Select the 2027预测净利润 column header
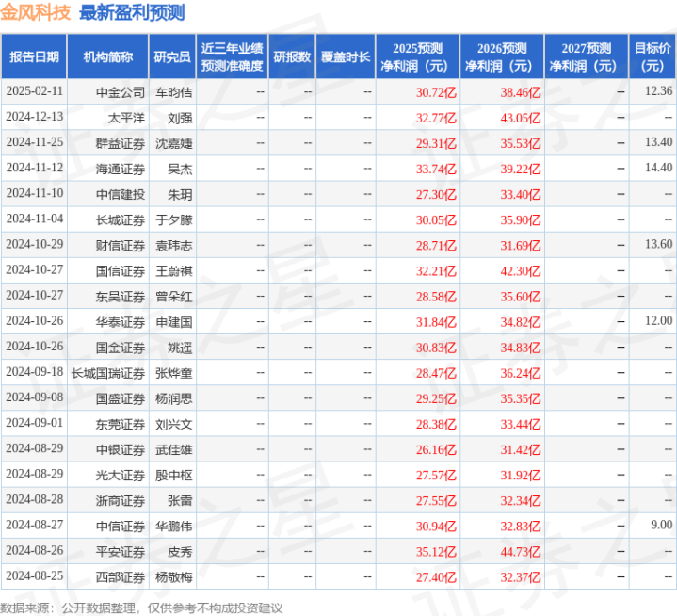677x616 pixels. click(x=587, y=57)
